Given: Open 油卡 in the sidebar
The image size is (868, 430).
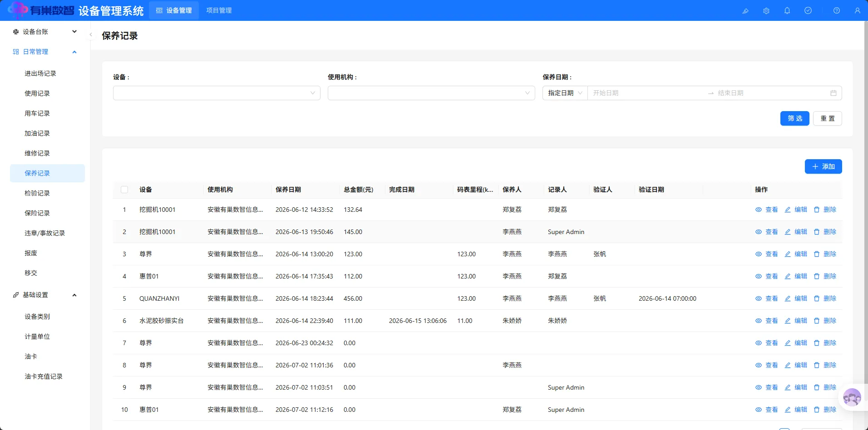Looking at the screenshot, I should (x=47, y=357).
